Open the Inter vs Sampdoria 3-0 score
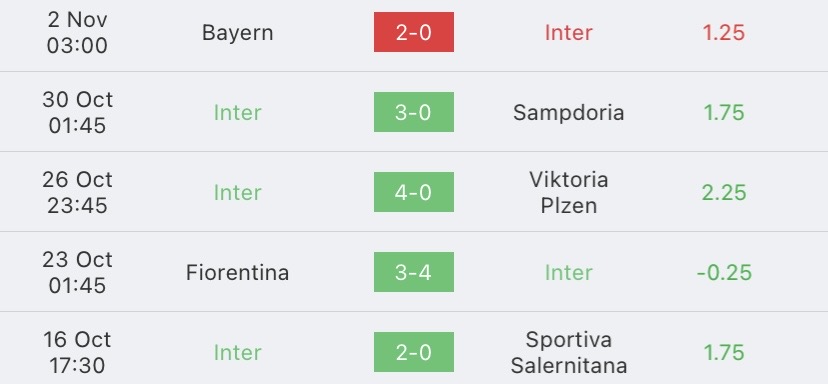Viewport: 828px width, 384px height. click(x=413, y=112)
